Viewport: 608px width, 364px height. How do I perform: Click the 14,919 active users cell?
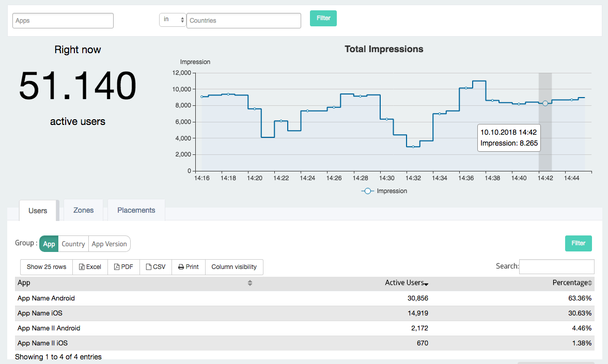417,313
